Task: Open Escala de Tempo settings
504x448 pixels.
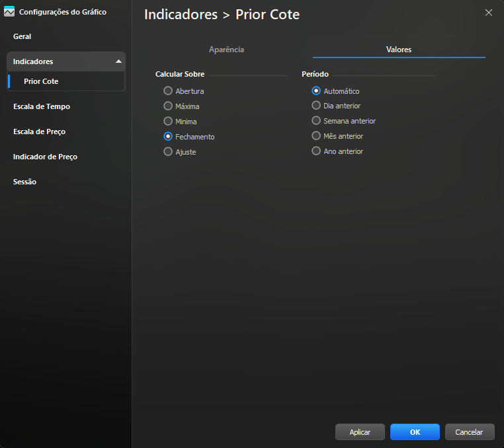Action: 42,106
